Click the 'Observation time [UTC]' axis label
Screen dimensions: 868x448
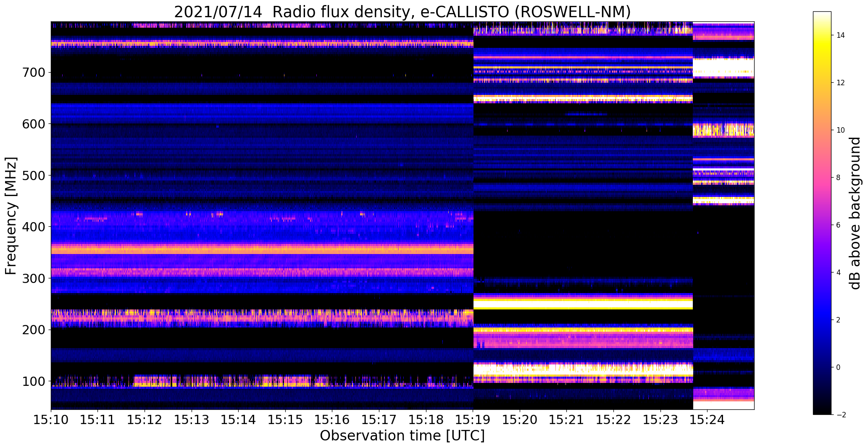[x=402, y=436]
